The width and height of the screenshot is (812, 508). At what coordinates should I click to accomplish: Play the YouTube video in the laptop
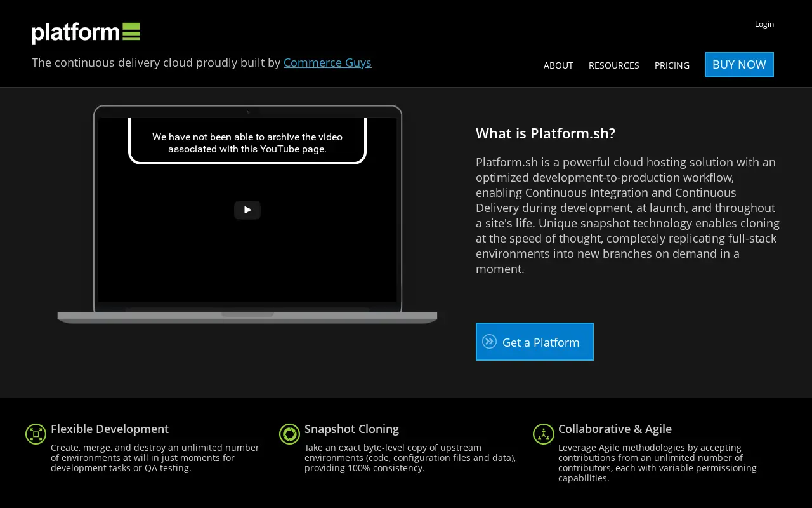(x=247, y=210)
